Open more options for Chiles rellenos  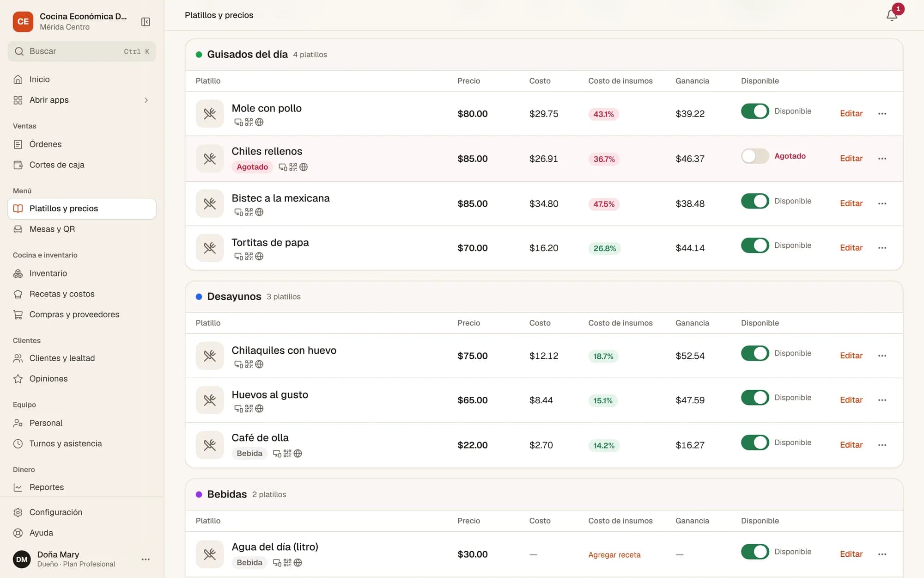point(882,159)
